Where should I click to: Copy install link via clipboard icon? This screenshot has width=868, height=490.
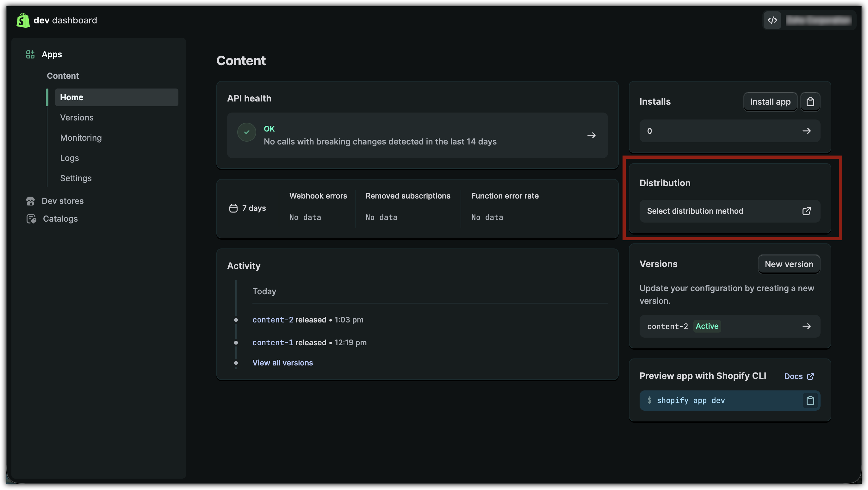(x=810, y=102)
